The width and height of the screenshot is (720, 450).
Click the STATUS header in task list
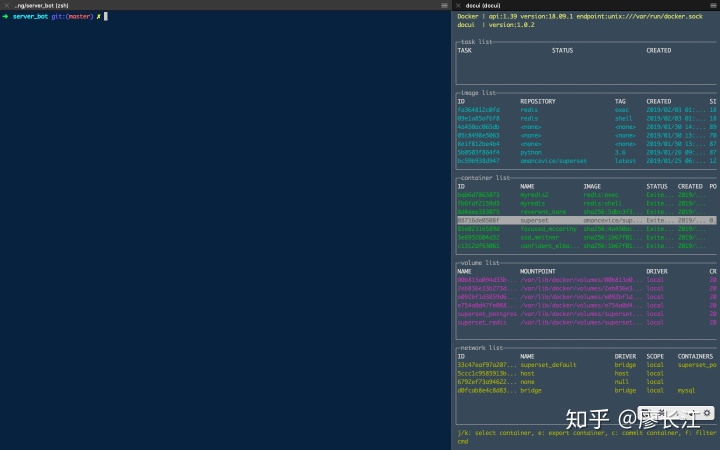click(562, 51)
